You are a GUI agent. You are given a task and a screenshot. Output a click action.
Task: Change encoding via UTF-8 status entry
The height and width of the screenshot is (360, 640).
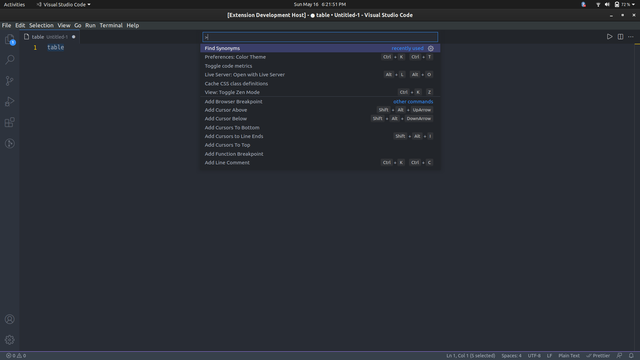click(534, 356)
